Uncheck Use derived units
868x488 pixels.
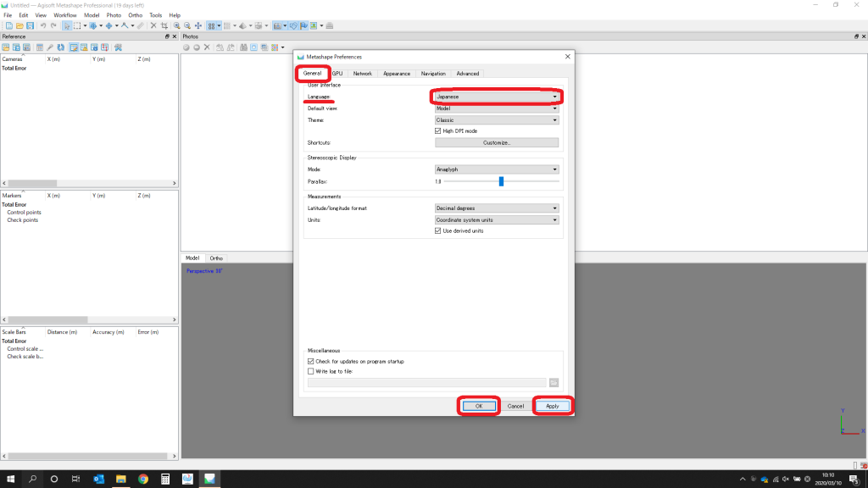click(x=438, y=230)
